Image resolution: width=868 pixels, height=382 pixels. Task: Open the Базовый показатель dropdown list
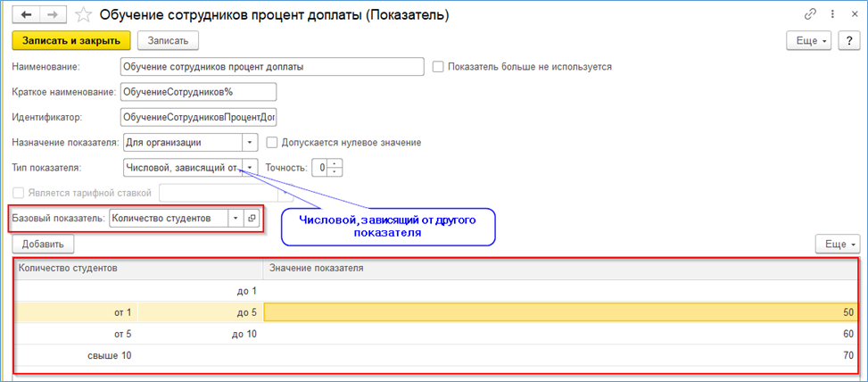point(236,219)
